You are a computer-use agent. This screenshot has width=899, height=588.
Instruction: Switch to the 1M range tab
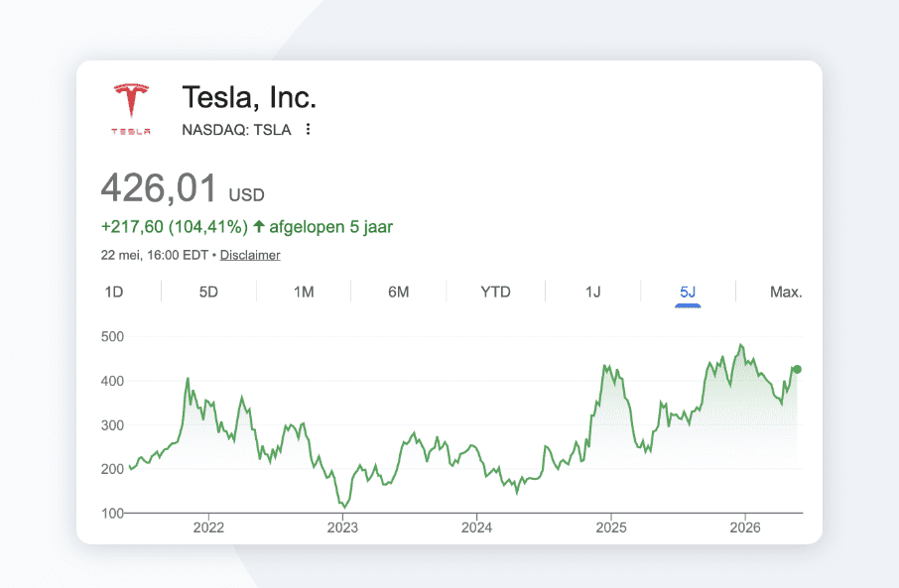click(304, 292)
